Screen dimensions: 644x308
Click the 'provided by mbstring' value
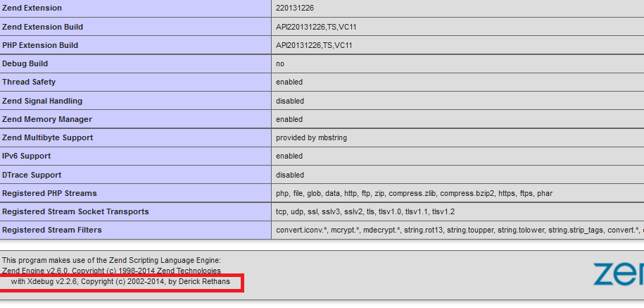tap(311, 137)
